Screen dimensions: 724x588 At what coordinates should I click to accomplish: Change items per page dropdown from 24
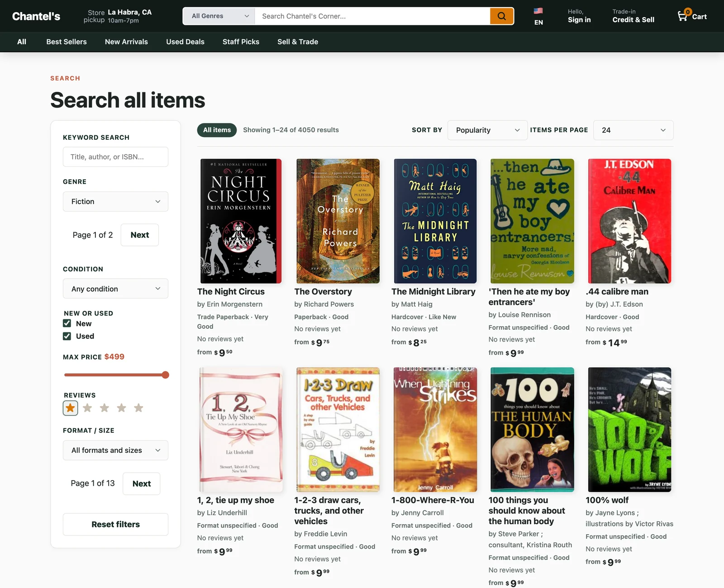633,130
